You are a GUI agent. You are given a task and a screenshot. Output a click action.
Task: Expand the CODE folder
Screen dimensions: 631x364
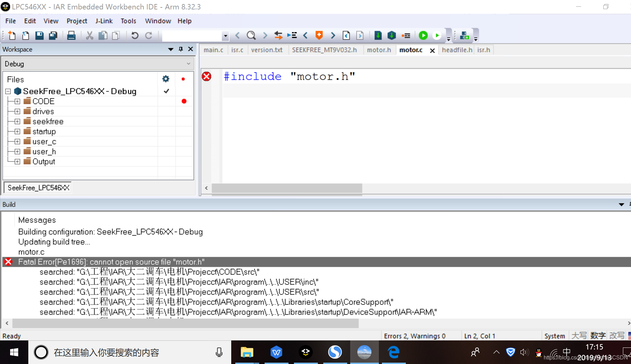pos(18,101)
